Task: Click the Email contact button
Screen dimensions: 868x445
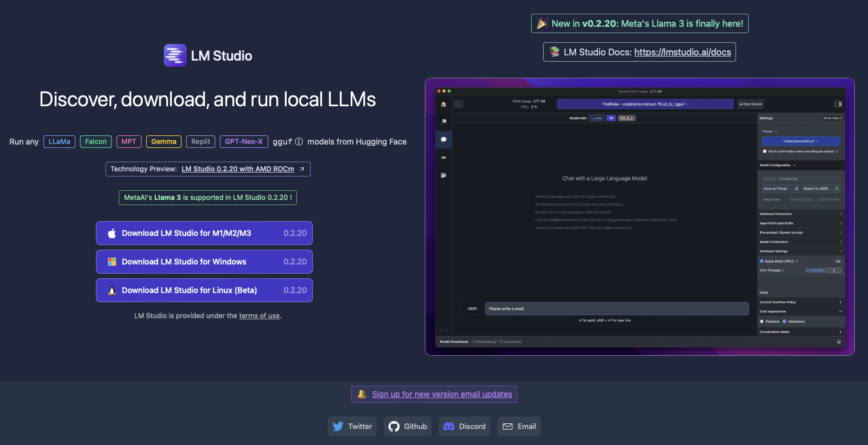Action: [519, 426]
